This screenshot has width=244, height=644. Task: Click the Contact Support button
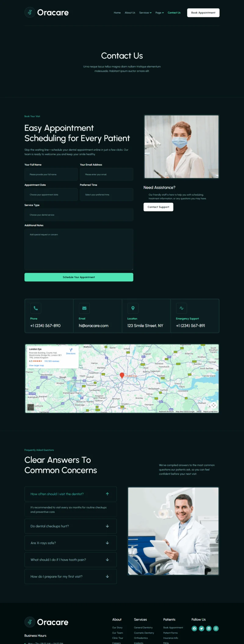click(158, 207)
